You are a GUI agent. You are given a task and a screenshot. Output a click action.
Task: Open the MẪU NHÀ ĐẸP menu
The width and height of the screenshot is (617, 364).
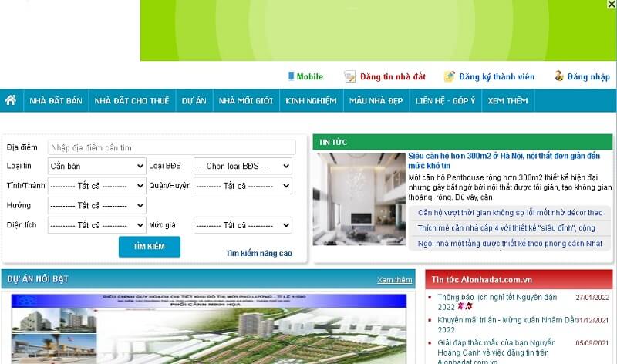coord(376,101)
